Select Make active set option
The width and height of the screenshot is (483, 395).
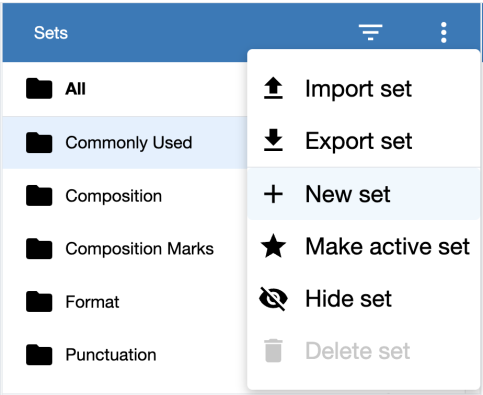pos(363,246)
